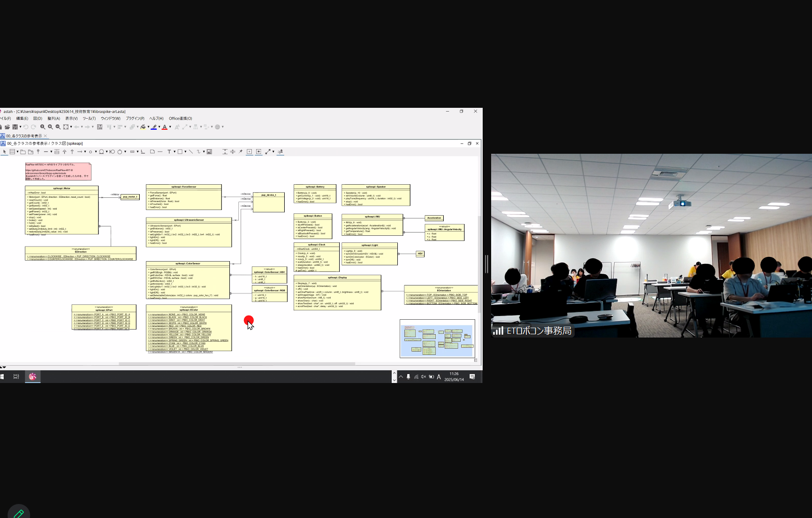Open the 整列(A) menu
The image size is (812, 518).
pos(53,119)
